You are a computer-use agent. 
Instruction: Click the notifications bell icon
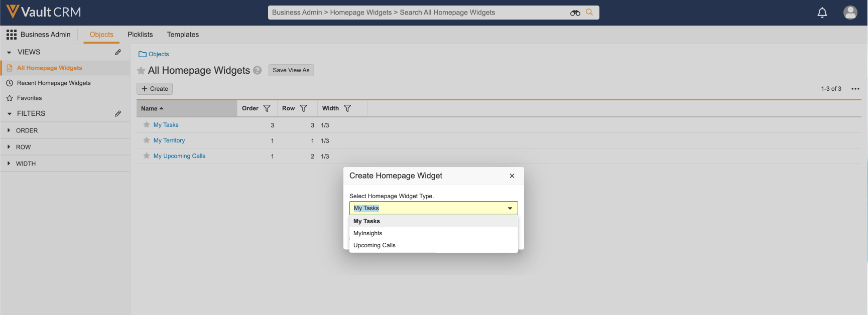click(x=822, y=13)
